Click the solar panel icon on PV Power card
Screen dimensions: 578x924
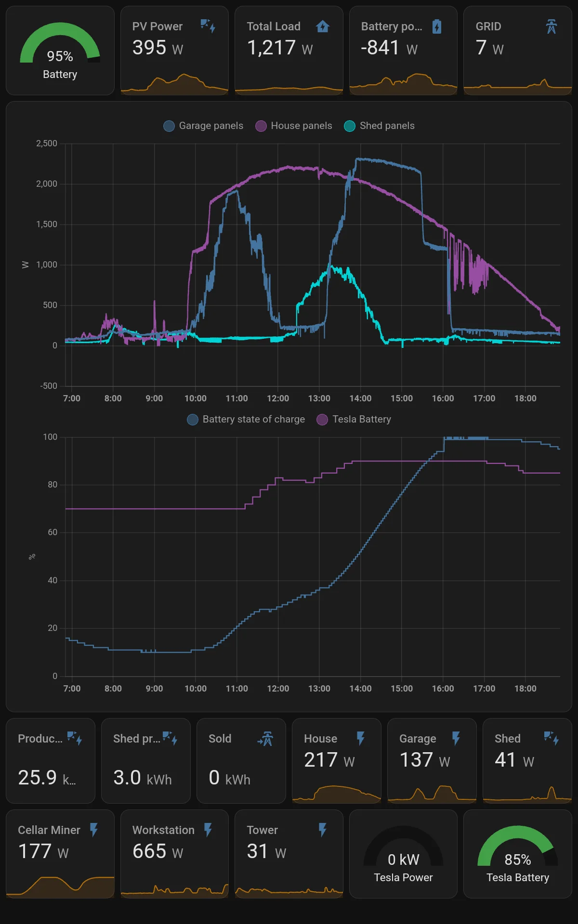coord(208,26)
